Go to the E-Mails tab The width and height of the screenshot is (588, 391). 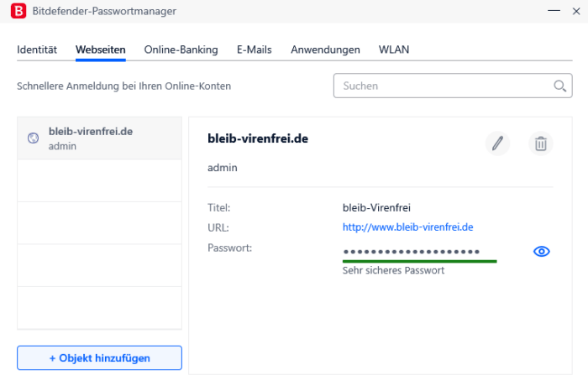coord(255,50)
